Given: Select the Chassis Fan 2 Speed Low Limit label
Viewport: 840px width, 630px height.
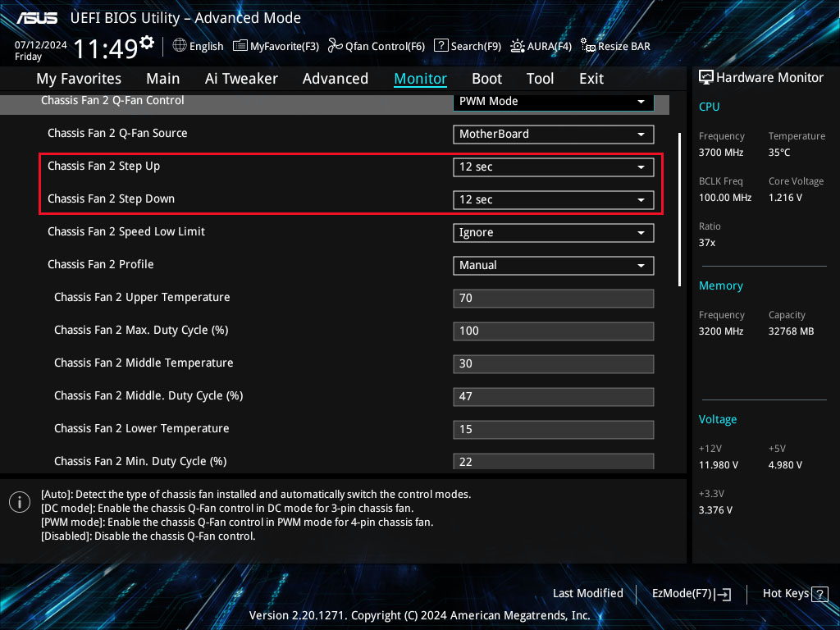Looking at the screenshot, I should tap(126, 231).
